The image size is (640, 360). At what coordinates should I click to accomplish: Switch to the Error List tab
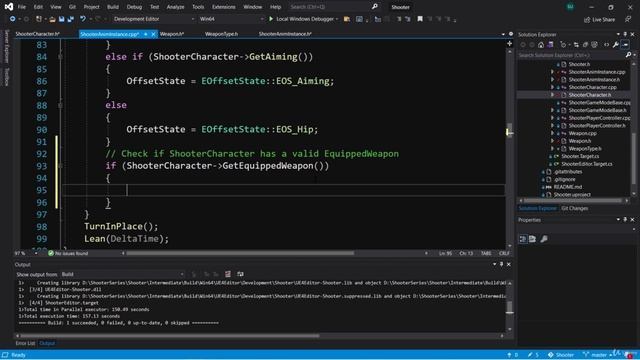click(25, 343)
